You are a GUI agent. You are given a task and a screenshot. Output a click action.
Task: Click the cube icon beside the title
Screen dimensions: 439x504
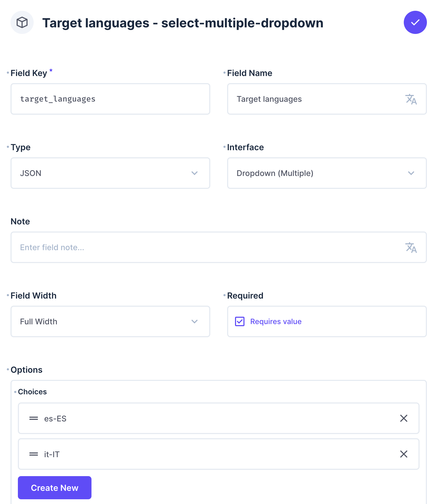22,22
